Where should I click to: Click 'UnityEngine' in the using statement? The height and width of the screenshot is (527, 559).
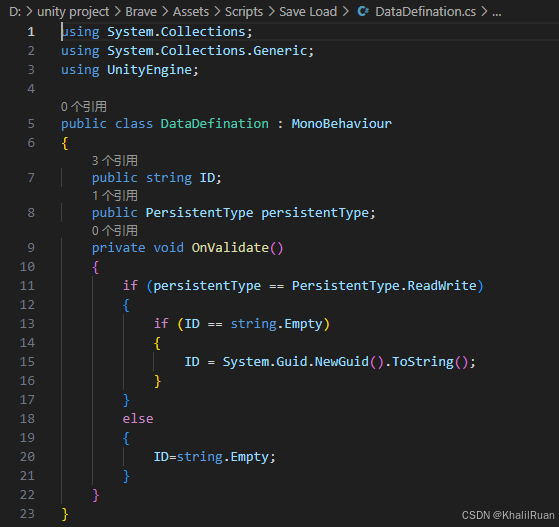(149, 70)
